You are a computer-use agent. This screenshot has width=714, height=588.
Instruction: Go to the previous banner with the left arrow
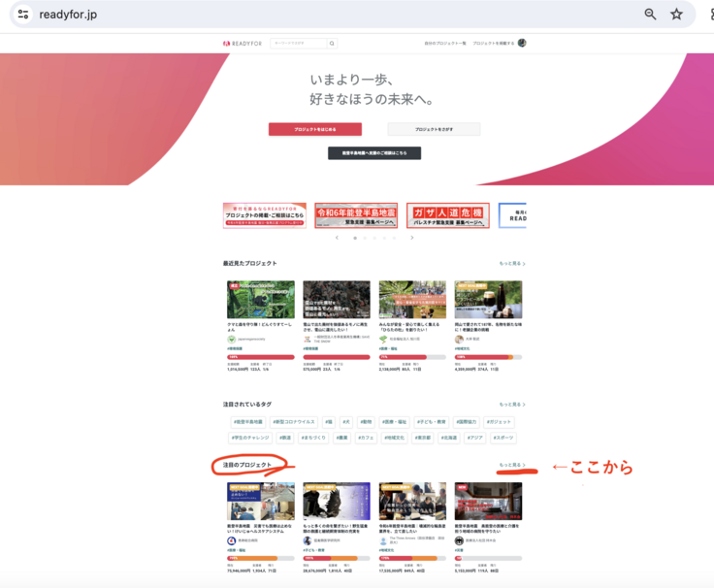[x=337, y=237]
